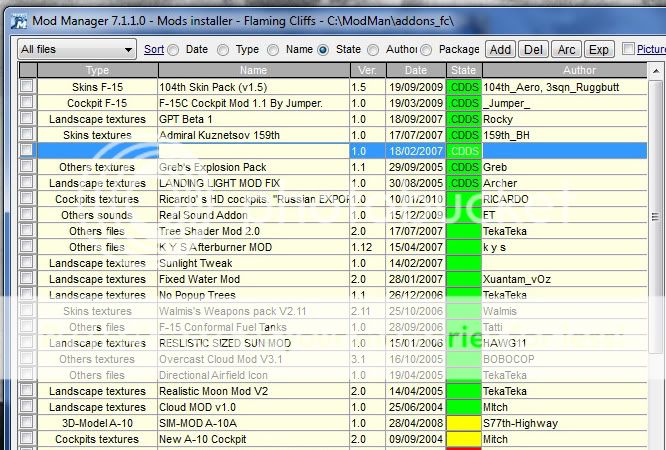666x450 pixels.
Task: Select the Package sort radio button
Action: coord(426,49)
